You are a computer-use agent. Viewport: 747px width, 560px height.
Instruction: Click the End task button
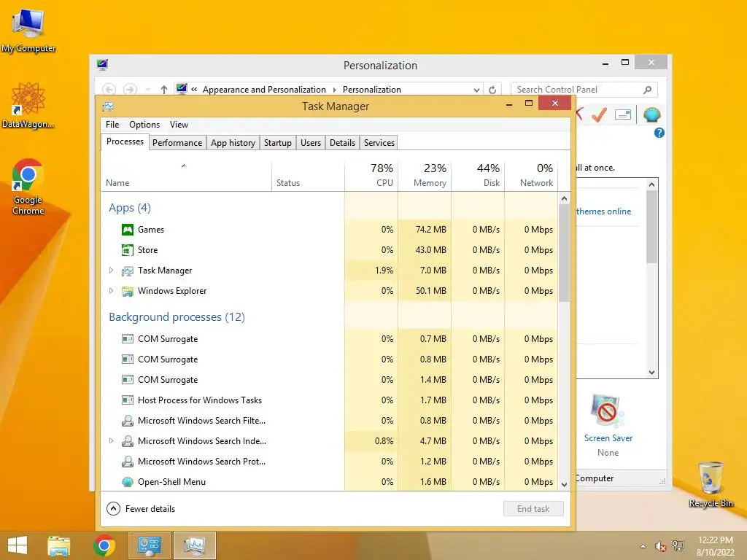(x=533, y=509)
